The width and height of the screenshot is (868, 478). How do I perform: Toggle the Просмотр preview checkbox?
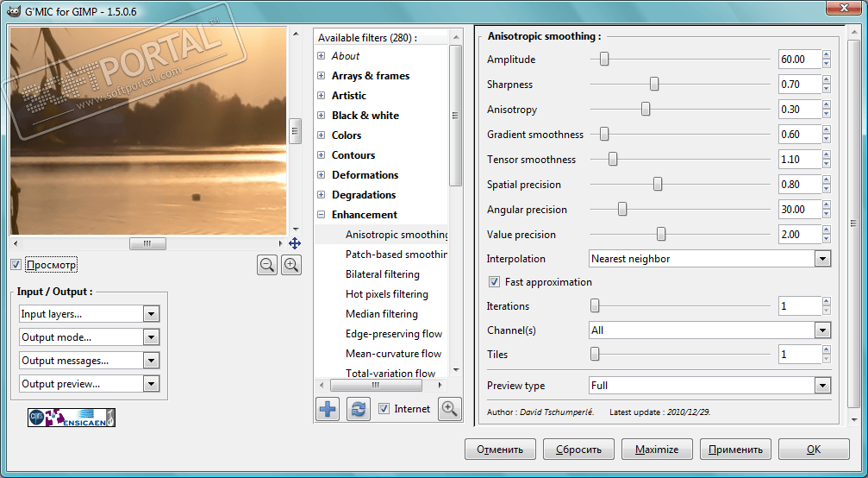point(16,265)
